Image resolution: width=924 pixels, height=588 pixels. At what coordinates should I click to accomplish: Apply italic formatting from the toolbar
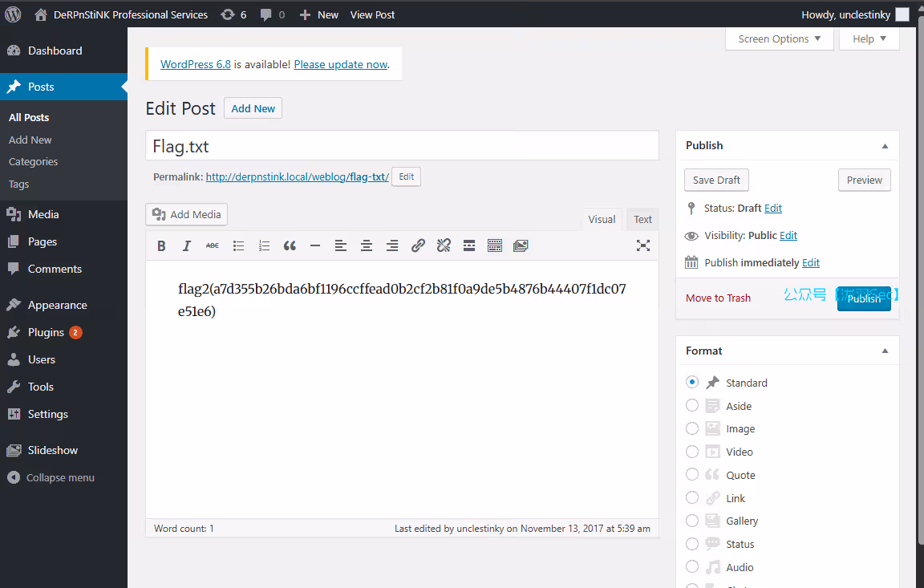point(187,246)
